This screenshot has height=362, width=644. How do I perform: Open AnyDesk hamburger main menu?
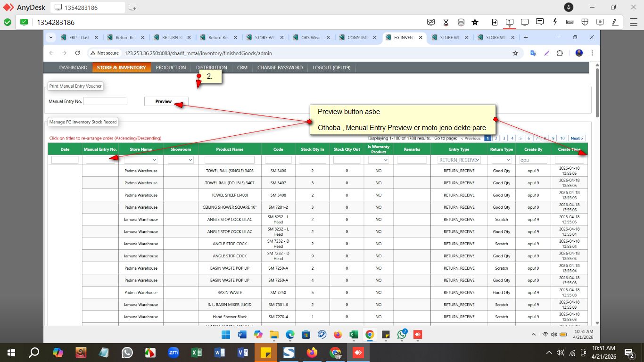(634, 22)
